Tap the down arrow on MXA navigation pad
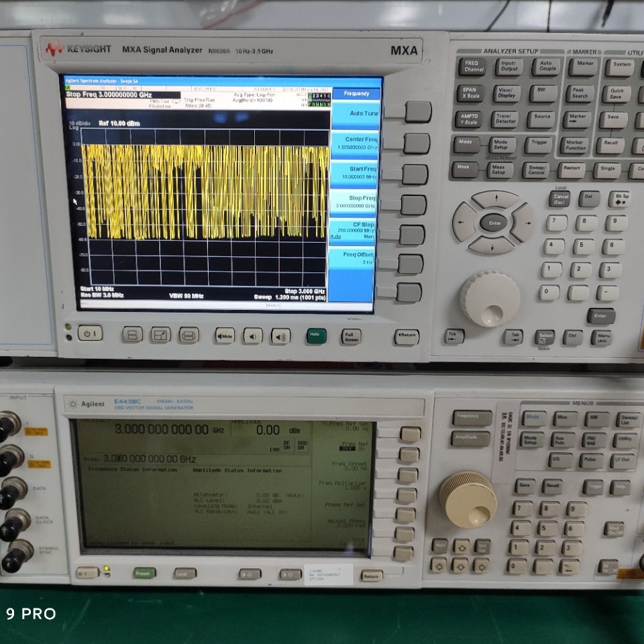644x644 pixels. pyautogui.click(x=492, y=246)
